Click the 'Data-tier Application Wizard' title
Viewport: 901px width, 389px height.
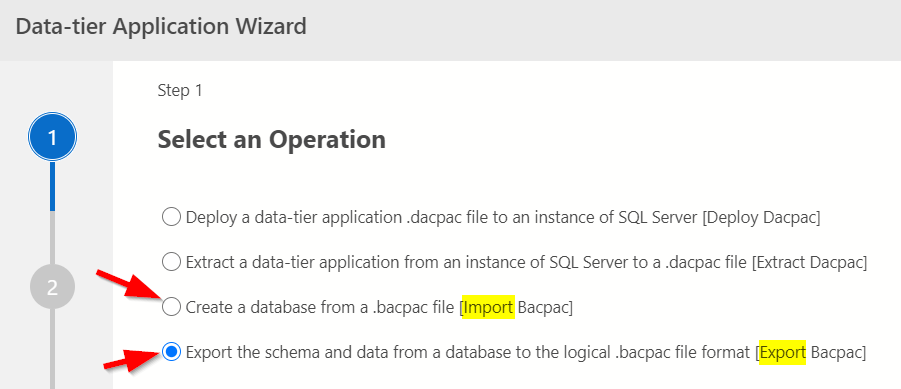(x=161, y=26)
